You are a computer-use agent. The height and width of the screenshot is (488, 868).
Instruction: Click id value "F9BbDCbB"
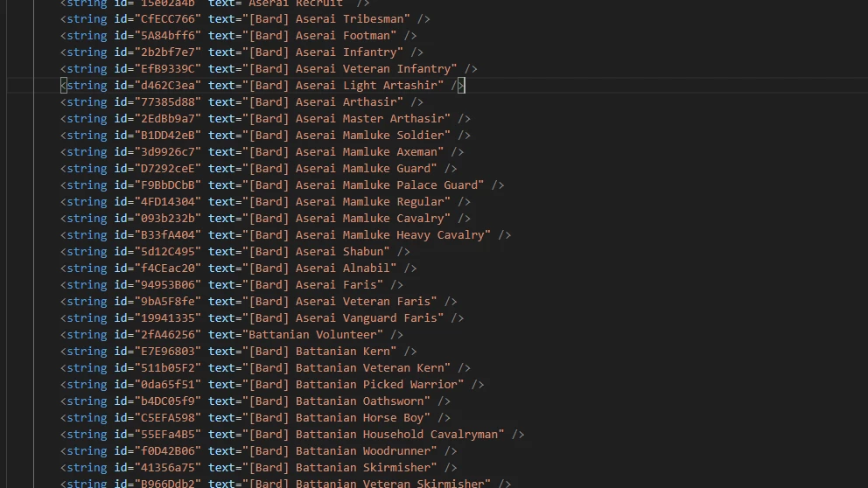click(168, 185)
